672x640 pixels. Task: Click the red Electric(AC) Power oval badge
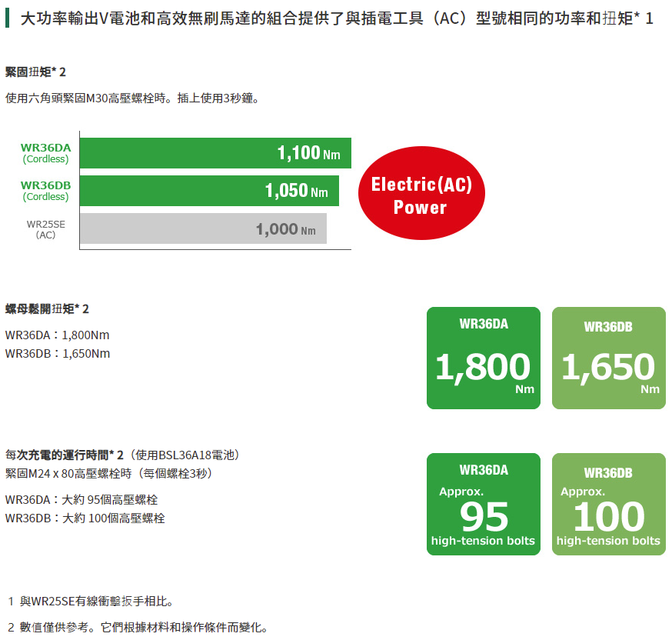421,195
